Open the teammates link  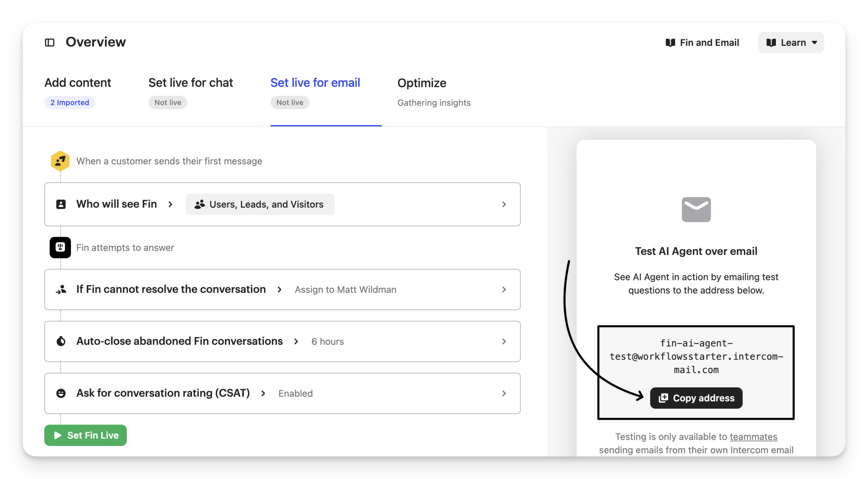point(754,436)
